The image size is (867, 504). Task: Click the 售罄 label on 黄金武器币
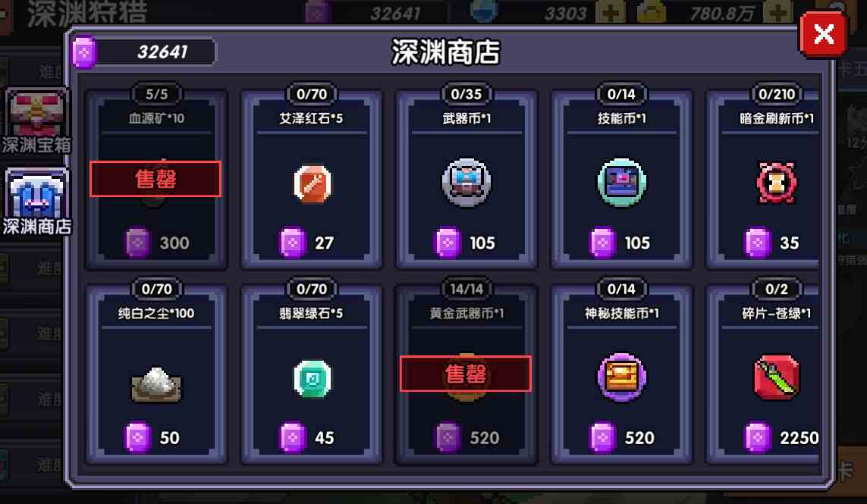(466, 374)
